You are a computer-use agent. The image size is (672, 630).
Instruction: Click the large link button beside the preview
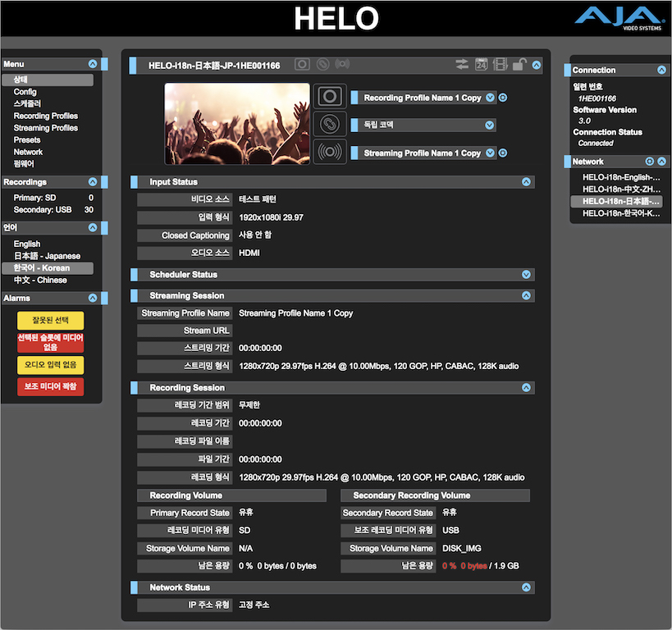coord(330,124)
